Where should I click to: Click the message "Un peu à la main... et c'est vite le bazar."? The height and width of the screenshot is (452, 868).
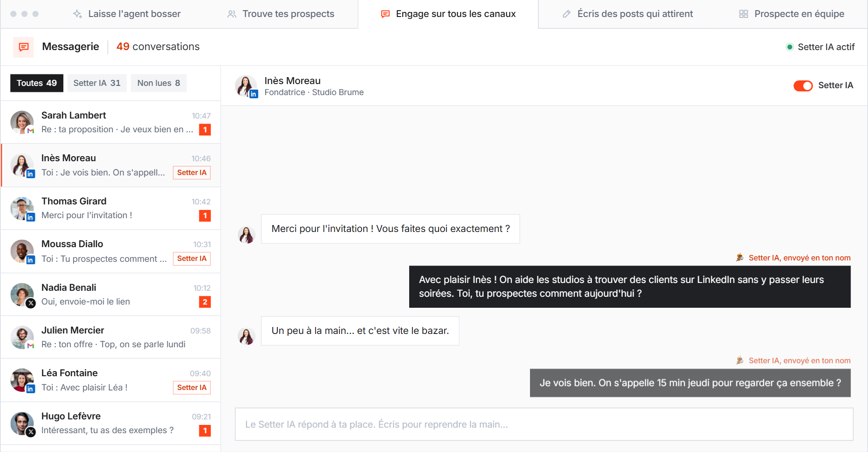click(360, 331)
